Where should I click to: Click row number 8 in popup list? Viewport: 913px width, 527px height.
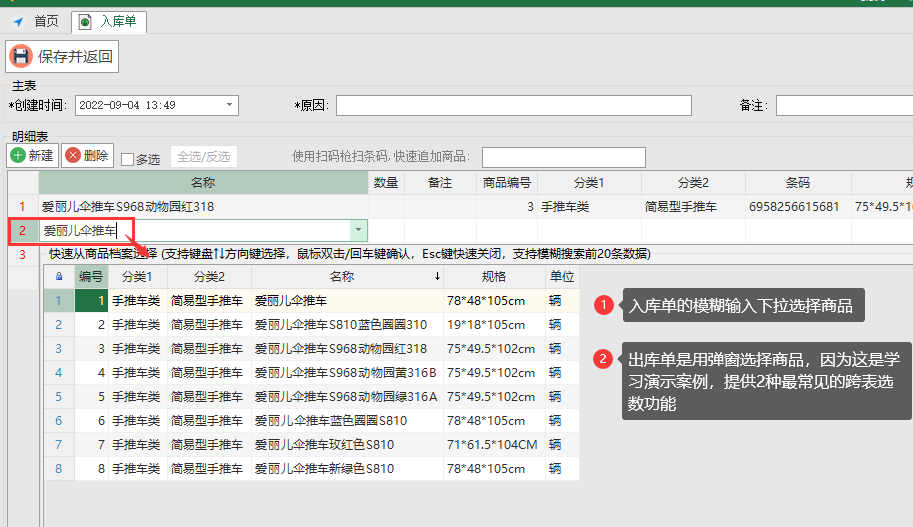click(x=59, y=469)
